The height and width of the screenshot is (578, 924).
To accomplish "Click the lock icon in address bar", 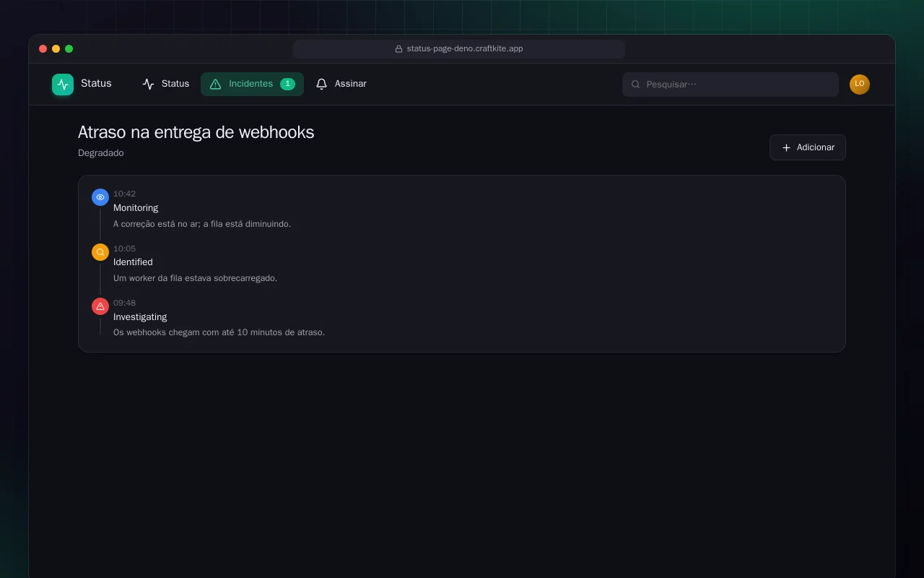I will (398, 49).
